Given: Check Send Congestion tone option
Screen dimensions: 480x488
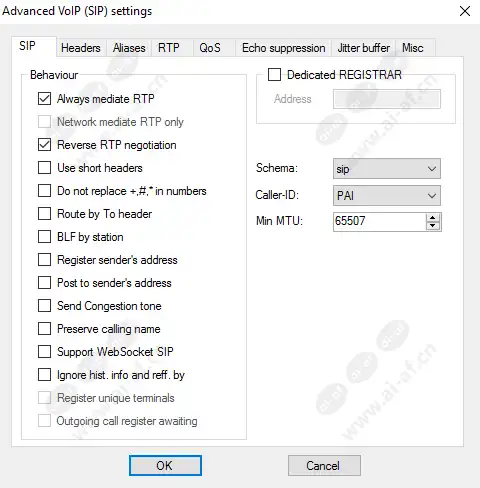Looking at the screenshot, I should pos(44,306).
